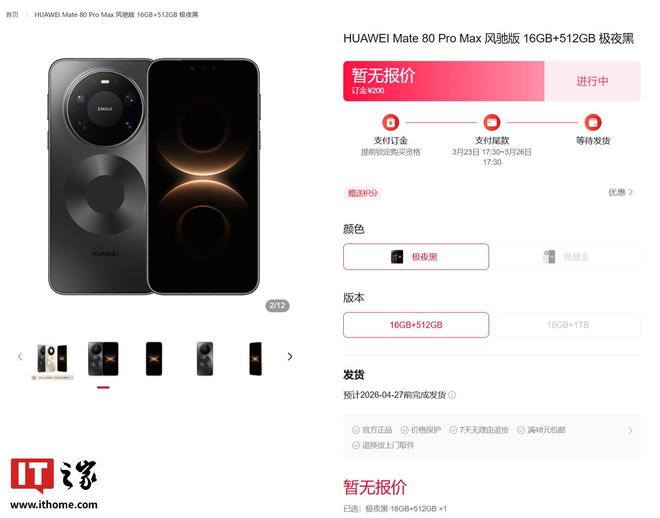Go to 首页 in the breadcrumb
This screenshot has height=518, width=660.
[x=12, y=15]
